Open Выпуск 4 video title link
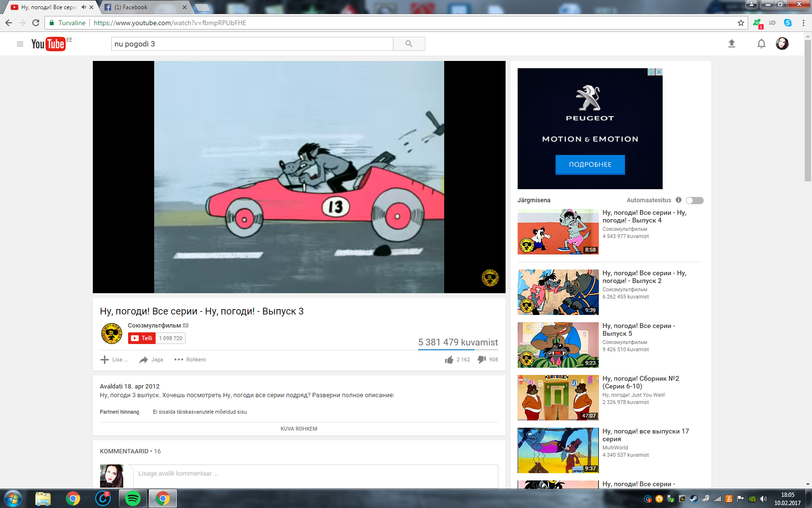This screenshot has height=508, width=812. pos(644,216)
